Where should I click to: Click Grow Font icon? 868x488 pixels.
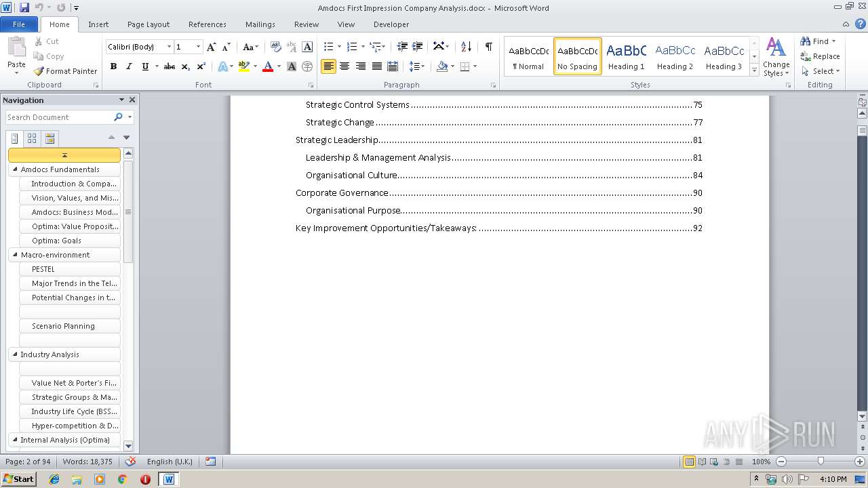tap(212, 47)
